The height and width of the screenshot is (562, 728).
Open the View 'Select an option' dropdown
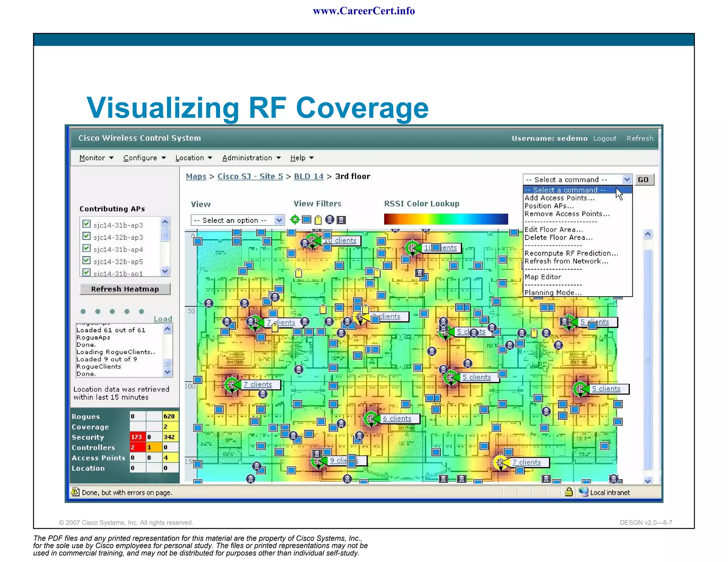[x=237, y=220]
